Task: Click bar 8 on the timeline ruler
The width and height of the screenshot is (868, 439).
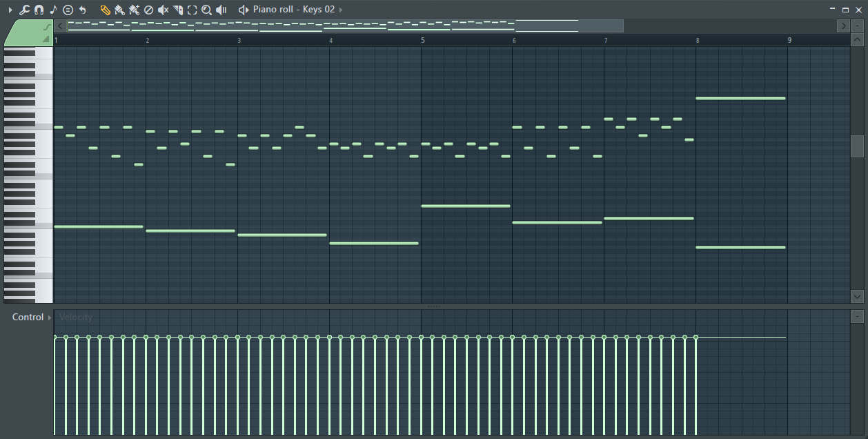Action: [698, 41]
